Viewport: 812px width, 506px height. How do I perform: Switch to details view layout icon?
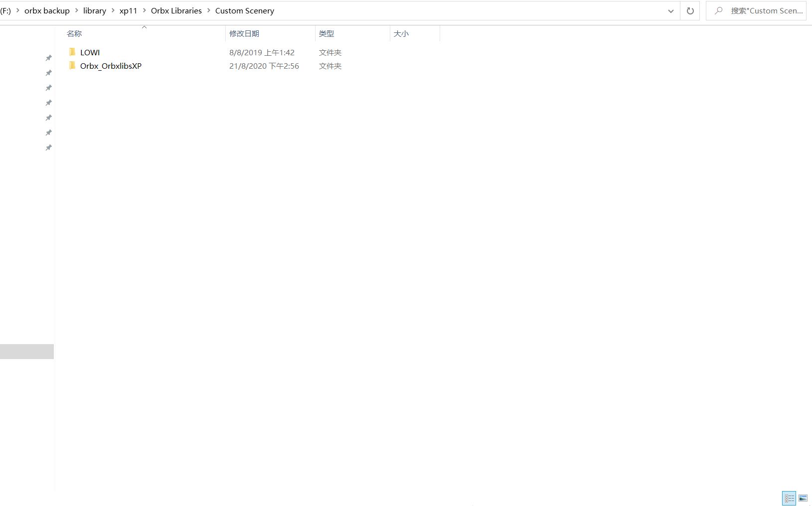pyautogui.click(x=789, y=498)
